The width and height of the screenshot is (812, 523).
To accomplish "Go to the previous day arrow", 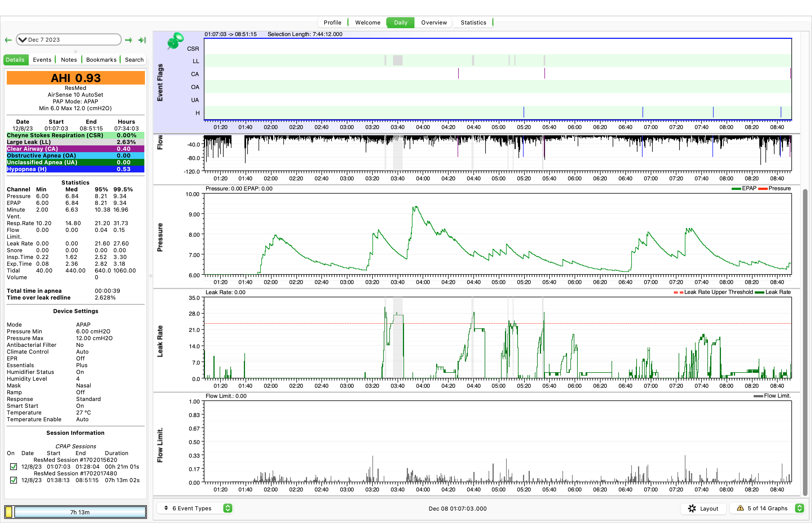I will [x=8, y=40].
